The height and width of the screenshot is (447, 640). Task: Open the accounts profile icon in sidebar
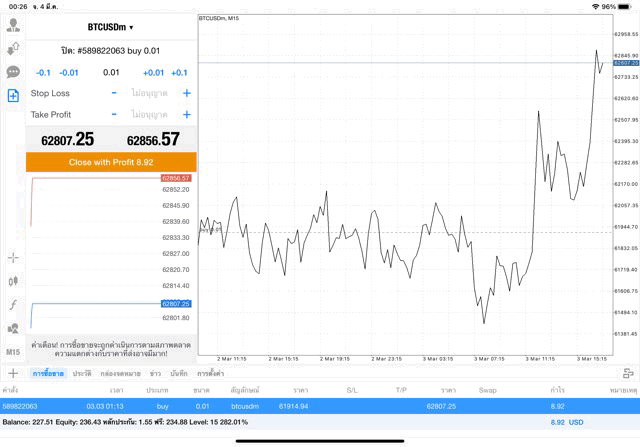[13, 24]
